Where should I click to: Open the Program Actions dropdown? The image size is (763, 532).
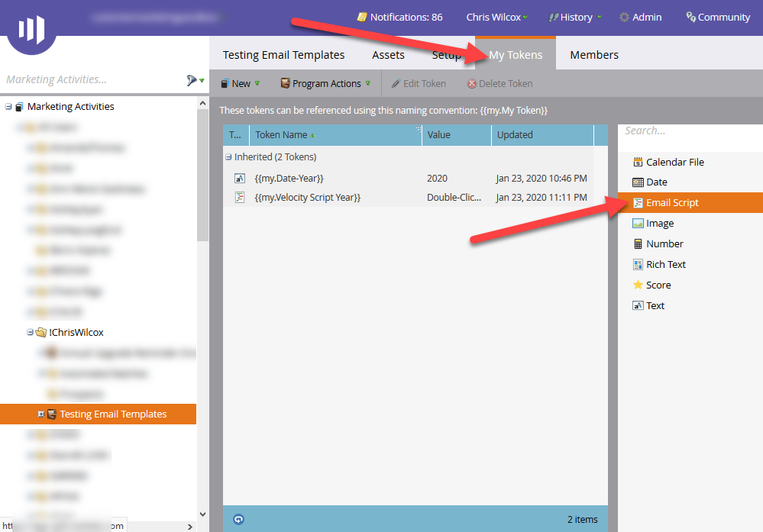[x=325, y=83]
